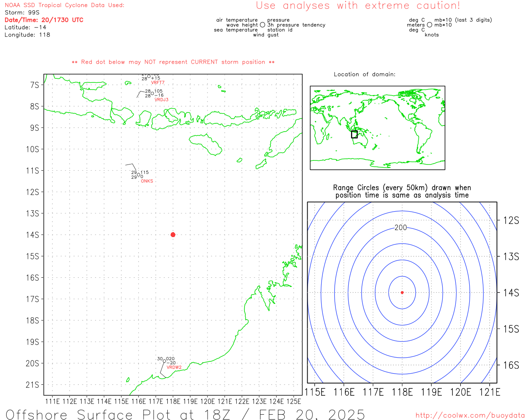
Task: Click the red storm position dot at 14S 118E
Action: [x=173, y=235]
